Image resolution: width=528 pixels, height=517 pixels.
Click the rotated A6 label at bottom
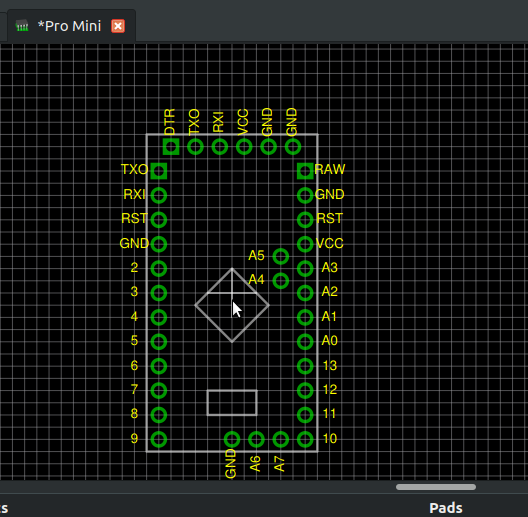(255, 463)
